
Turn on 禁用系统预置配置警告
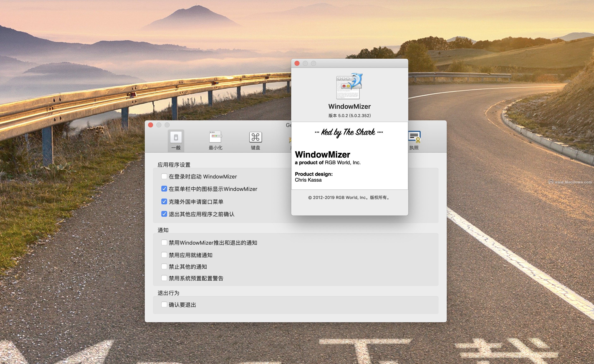(x=164, y=278)
